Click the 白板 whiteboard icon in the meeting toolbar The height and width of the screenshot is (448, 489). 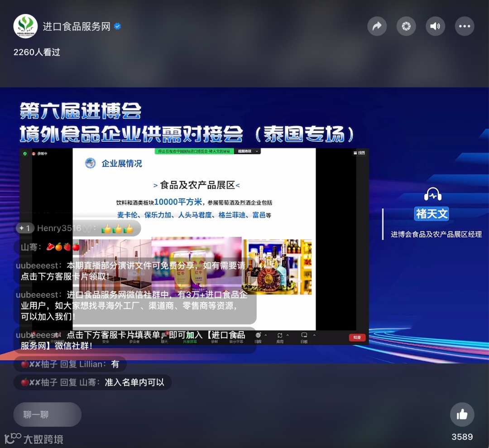point(304,337)
